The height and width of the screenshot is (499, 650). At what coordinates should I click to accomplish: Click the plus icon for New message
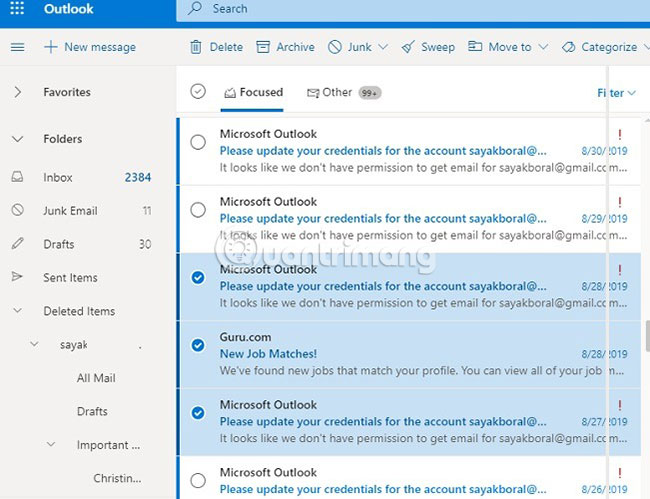pyautogui.click(x=51, y=47)
